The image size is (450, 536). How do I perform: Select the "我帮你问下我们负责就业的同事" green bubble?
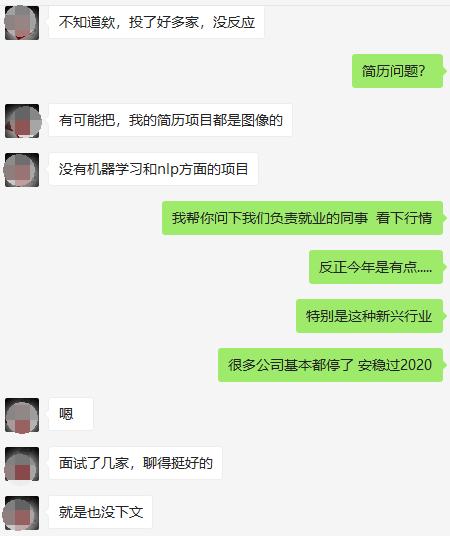303,218
